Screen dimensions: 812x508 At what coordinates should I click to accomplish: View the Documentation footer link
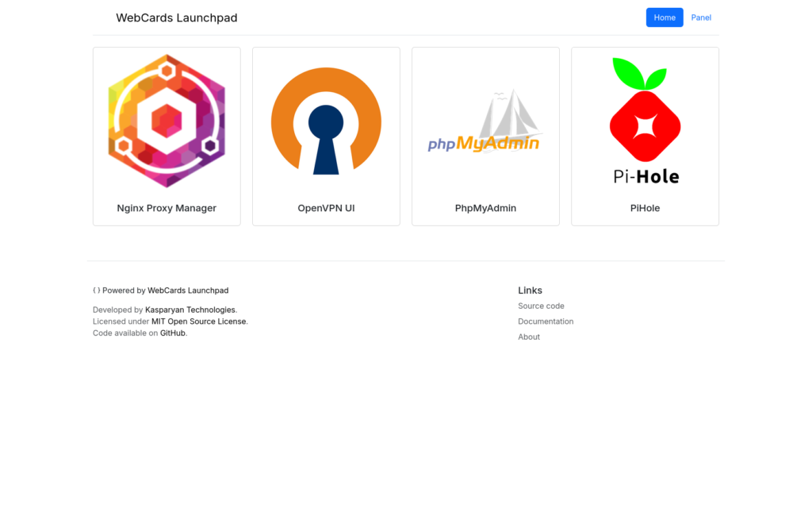(546, 321)
